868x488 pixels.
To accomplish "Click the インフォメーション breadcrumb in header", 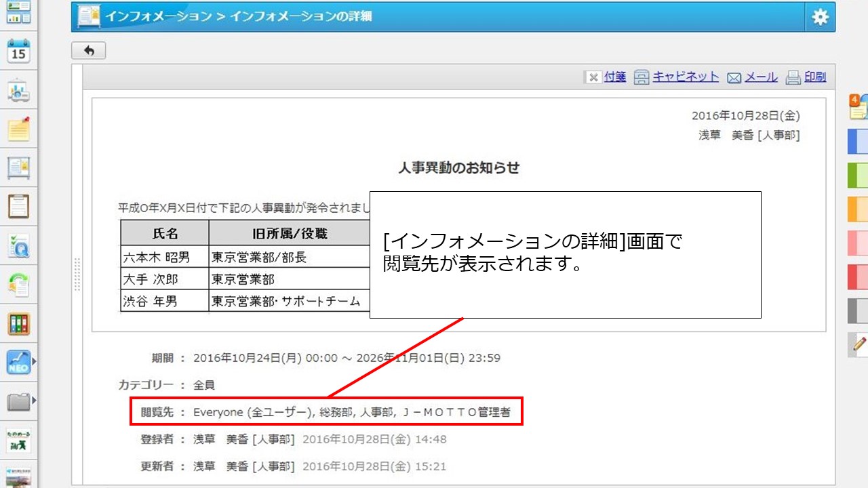I will [157, 17].
